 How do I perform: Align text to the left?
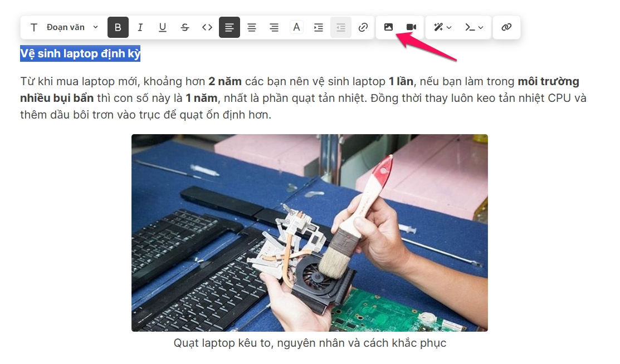point(230,27)
